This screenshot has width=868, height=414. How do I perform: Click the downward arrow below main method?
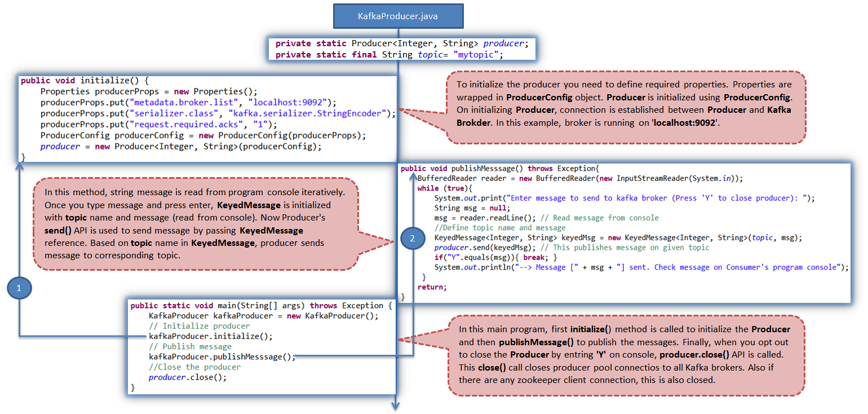(396, 405)
